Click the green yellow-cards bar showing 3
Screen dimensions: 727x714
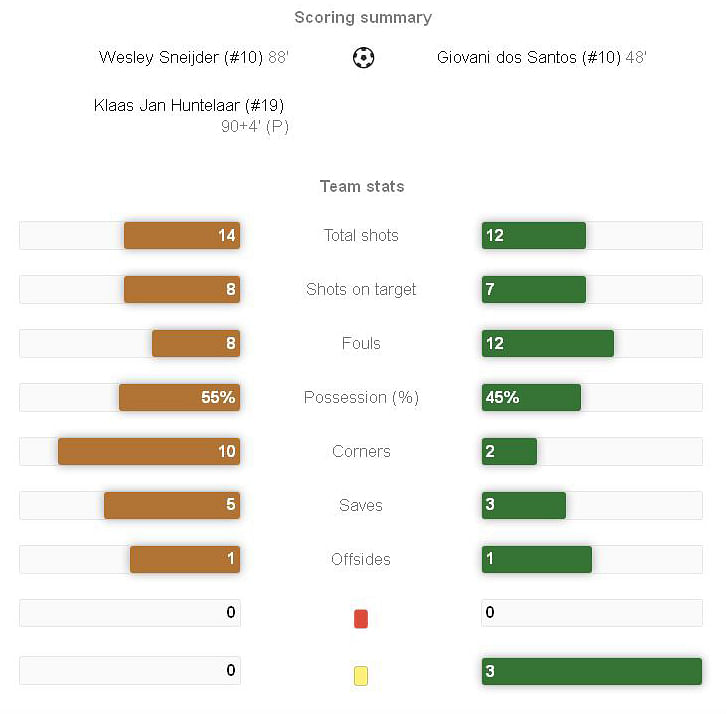pos(591,672)
